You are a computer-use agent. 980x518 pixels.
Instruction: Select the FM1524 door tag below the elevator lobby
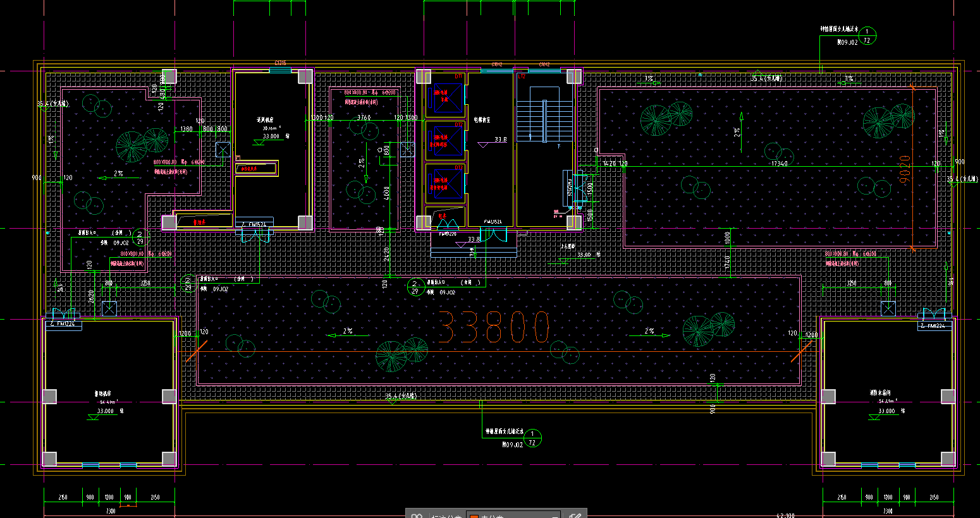tap(493, 222)
